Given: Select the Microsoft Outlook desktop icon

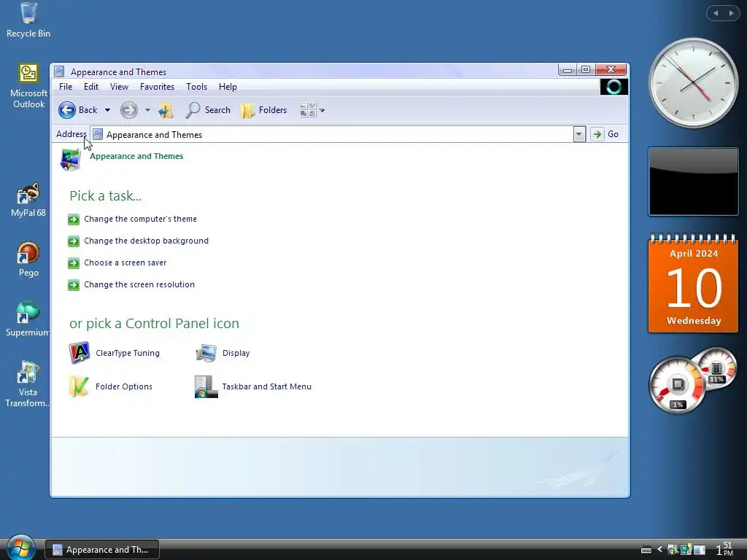Looking at the screenshot, I should pos(28,86).
